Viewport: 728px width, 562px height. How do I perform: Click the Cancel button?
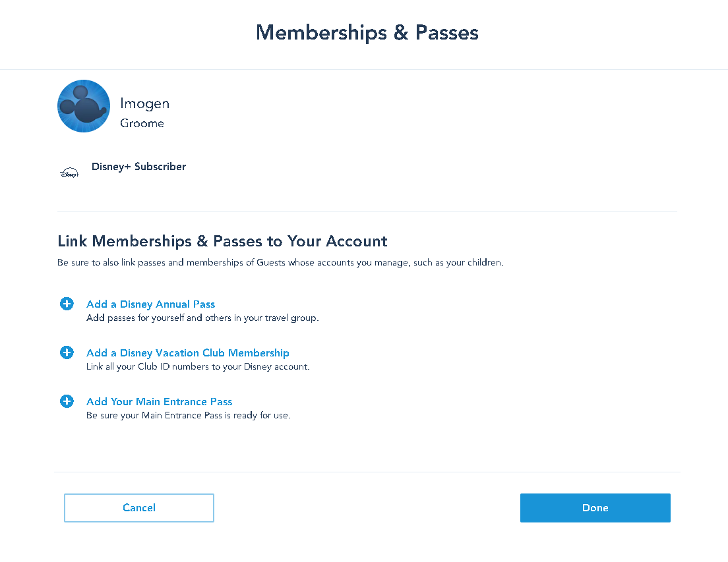click(x=138, y=507)
